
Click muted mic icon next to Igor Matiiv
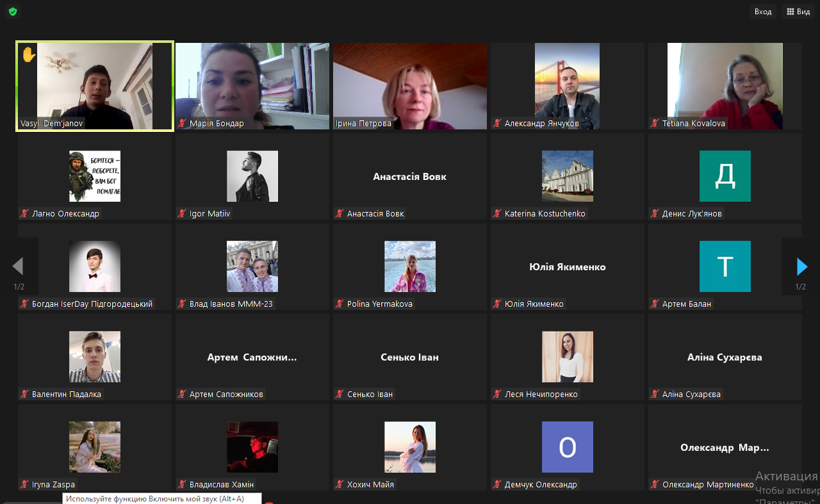coord(183,214)
